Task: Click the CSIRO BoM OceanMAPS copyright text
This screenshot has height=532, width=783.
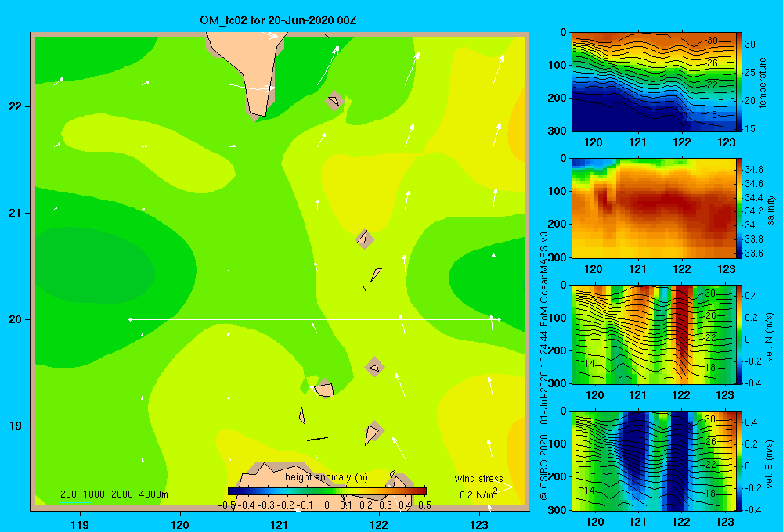Action: point(544,365)
